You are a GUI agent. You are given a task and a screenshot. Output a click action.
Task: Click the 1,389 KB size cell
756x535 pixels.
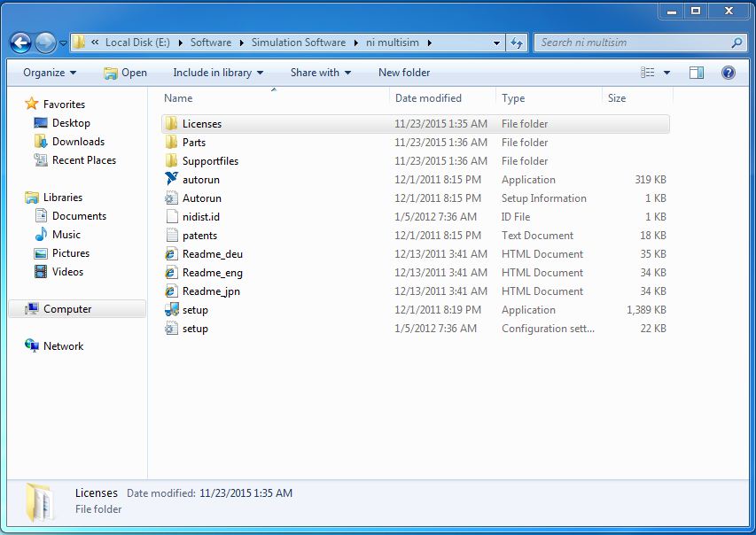646,310
